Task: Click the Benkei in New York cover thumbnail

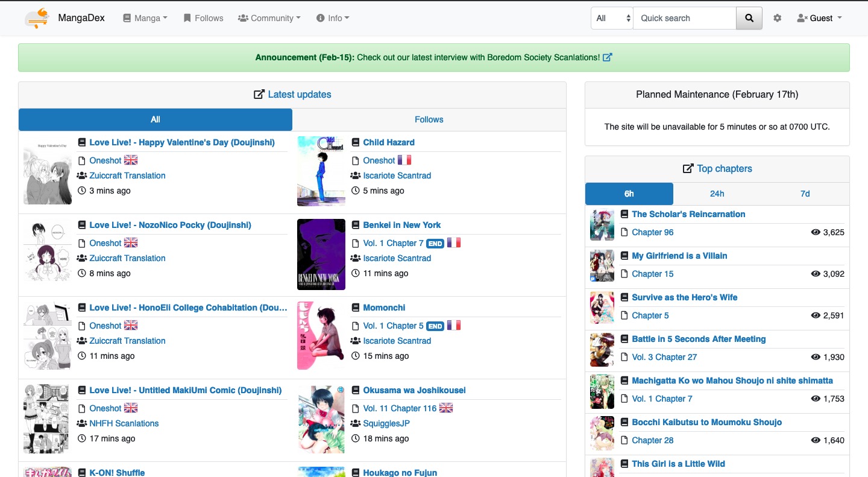Action: click(x=321, y=254)
